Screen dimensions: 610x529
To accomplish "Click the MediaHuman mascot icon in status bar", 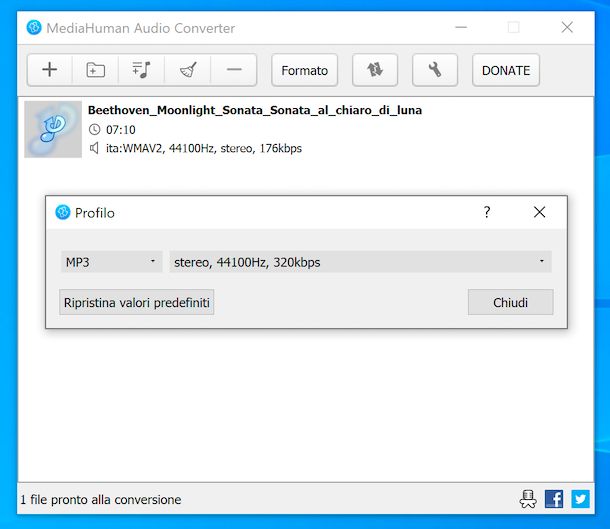I will coord(528,499).
